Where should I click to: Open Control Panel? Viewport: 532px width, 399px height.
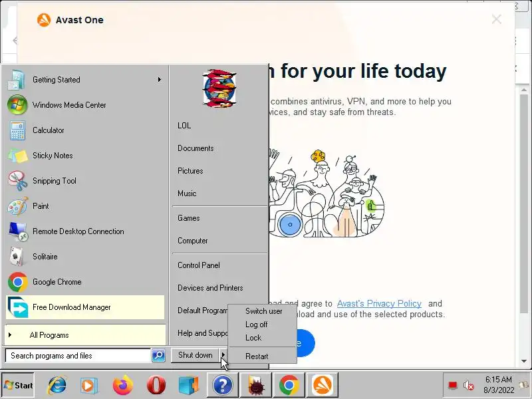pos(199,265)
